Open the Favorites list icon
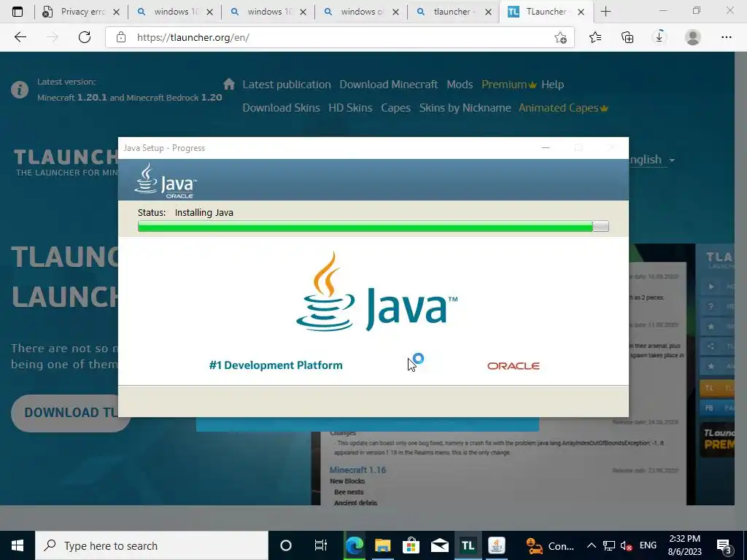This screenshot has width=747, height=560. (x=595, y=37)
